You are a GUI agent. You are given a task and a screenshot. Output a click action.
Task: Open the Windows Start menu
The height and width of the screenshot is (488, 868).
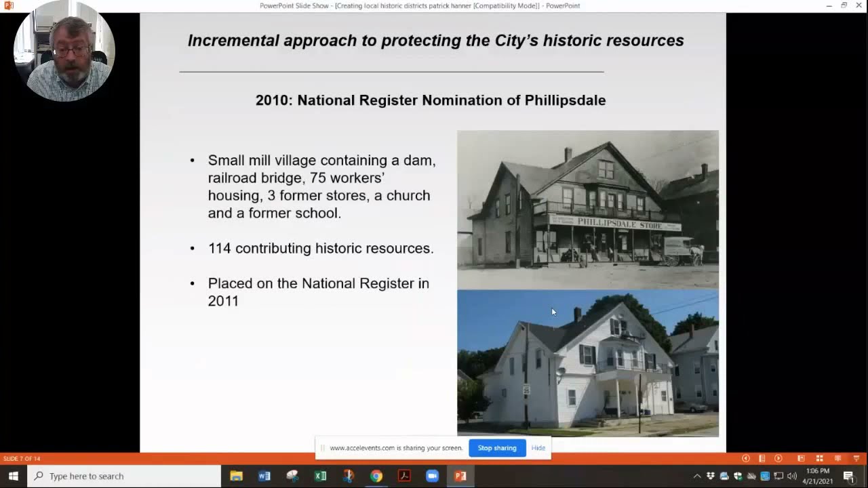point(13,476)
